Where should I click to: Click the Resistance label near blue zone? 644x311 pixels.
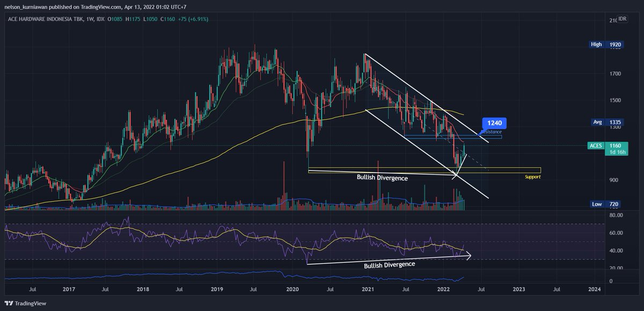491,131
